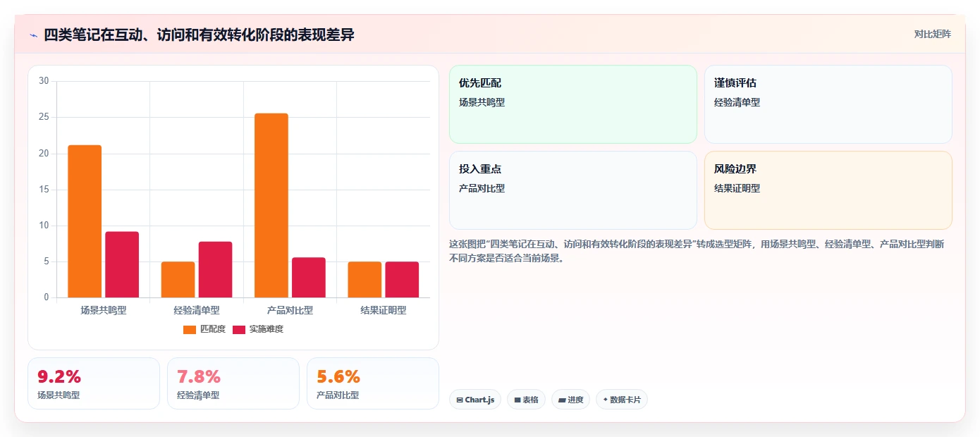Click the lightning icon beside the title
Screen dimensions: 980x437
33,35
